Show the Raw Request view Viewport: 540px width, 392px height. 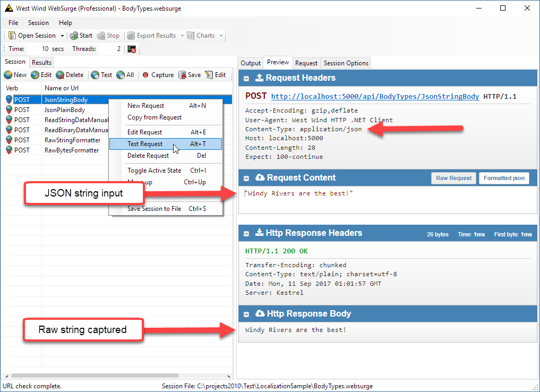(453, 178)
